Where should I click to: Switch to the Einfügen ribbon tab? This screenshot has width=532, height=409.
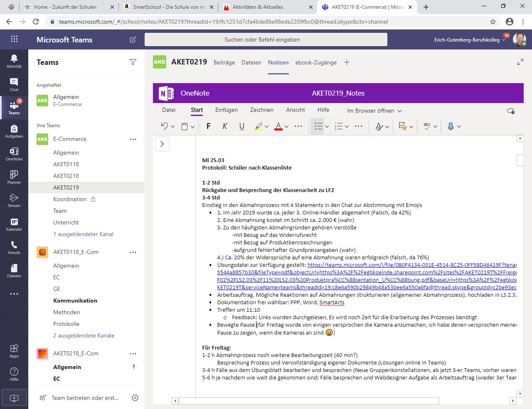(226, 110)
